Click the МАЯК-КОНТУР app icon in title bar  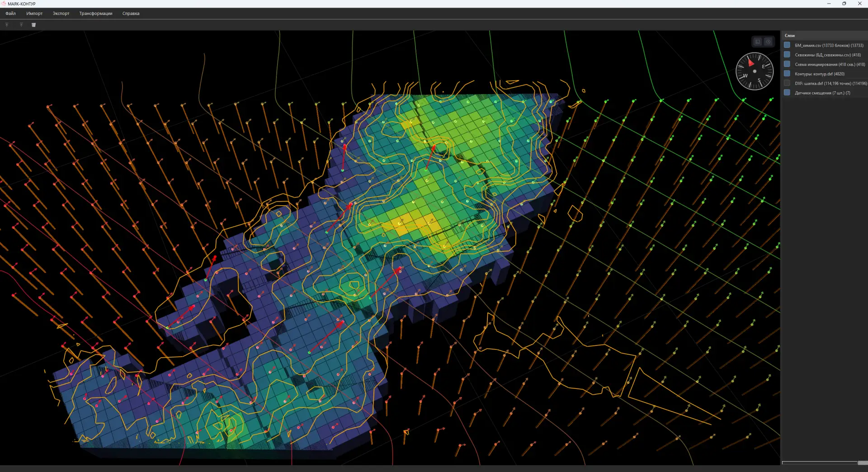point(4,4)
